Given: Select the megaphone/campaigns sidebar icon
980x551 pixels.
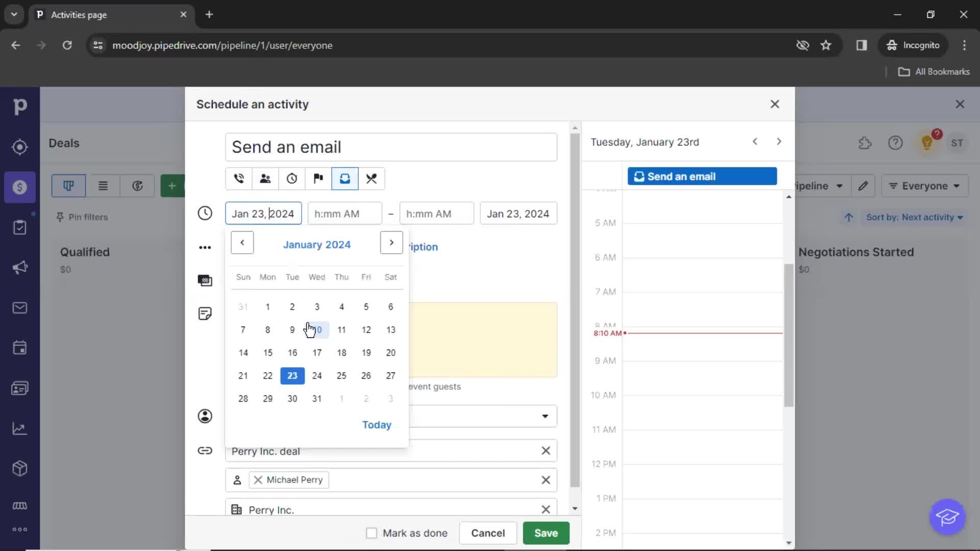Looking at the screenshot, I should point(19,268).
